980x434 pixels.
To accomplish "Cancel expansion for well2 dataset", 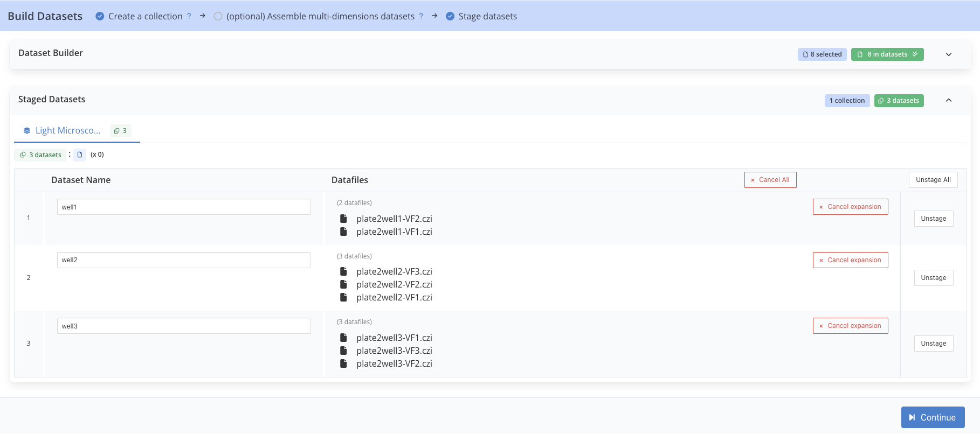I will (851, 260).
